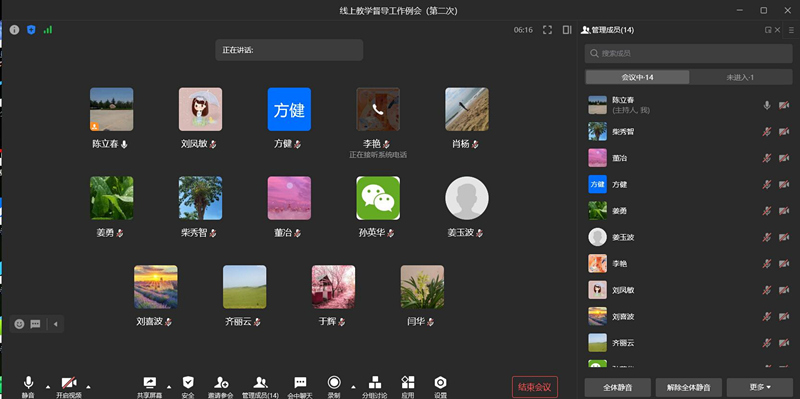Open the small chat bubble beside emoji icon

(x=35, y=324)
